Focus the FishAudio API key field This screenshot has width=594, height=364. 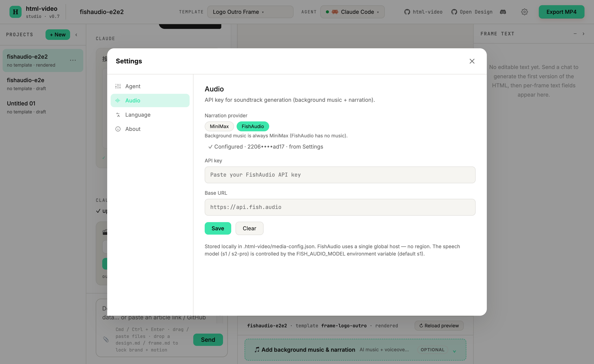point(340,175)
